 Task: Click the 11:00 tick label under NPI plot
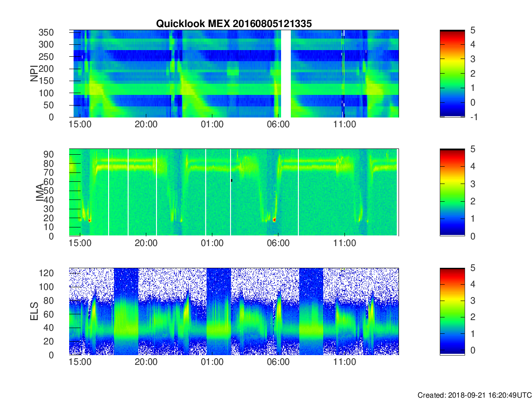(x=344, y=125)
